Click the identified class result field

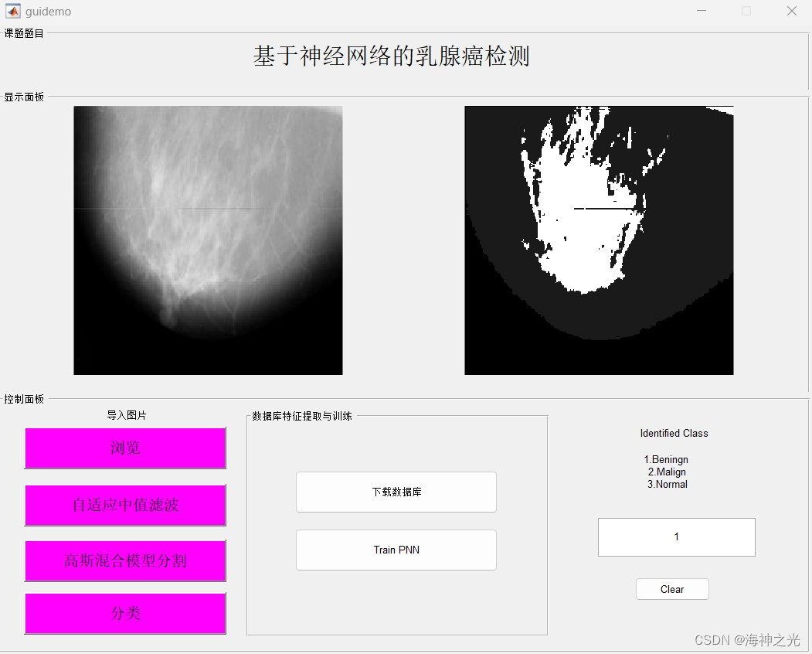click(x=676, y=536)
